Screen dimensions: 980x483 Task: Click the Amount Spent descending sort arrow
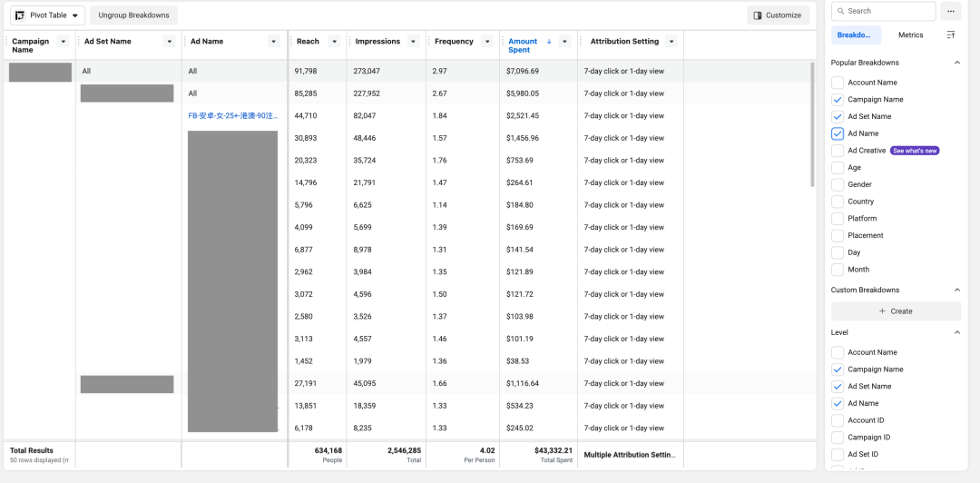point(549,41)
